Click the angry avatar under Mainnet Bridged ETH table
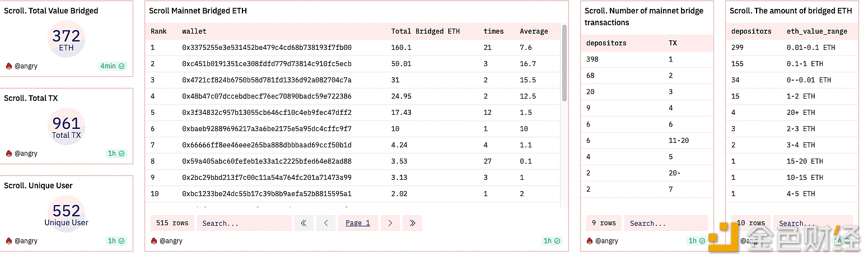Screen dimensions: 868x260 tap(154, 241)
